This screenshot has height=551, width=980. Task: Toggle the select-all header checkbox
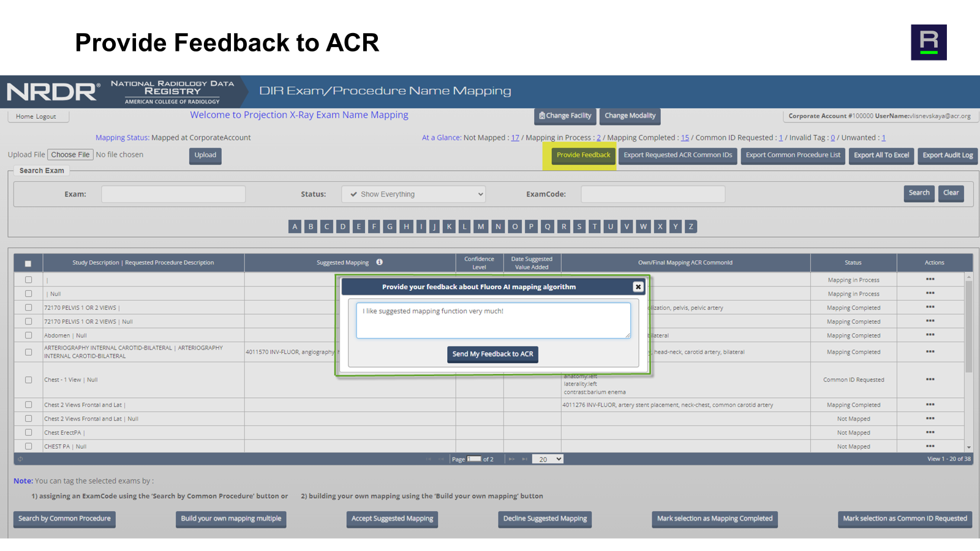coord(28,264)
